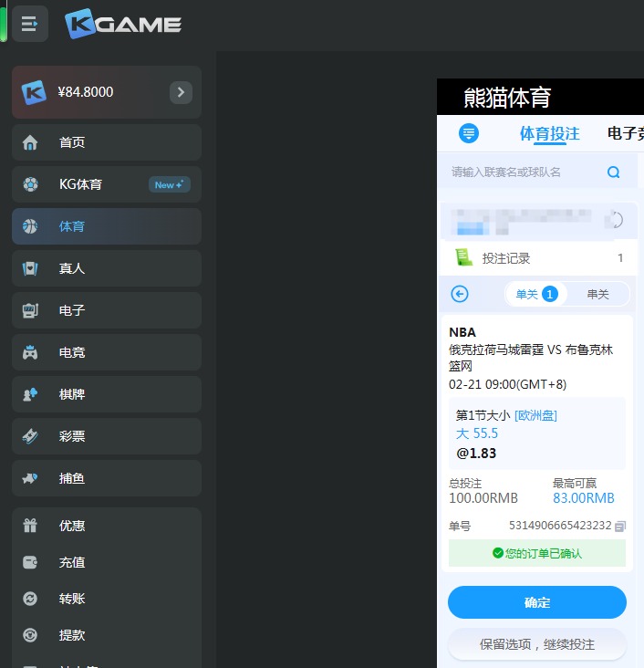Click the KG体育 soccer ball icon

[30, 184]
